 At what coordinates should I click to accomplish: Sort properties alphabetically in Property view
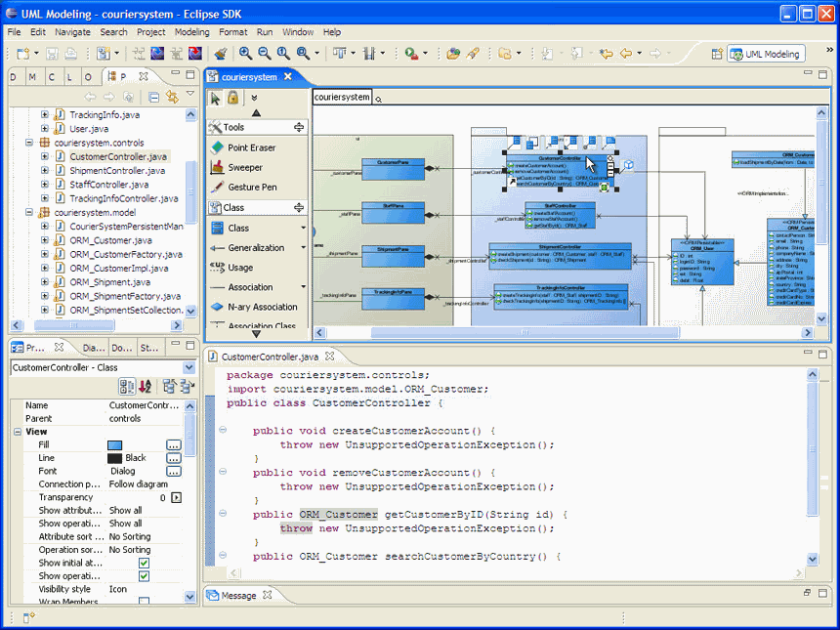tap(145, 386)
